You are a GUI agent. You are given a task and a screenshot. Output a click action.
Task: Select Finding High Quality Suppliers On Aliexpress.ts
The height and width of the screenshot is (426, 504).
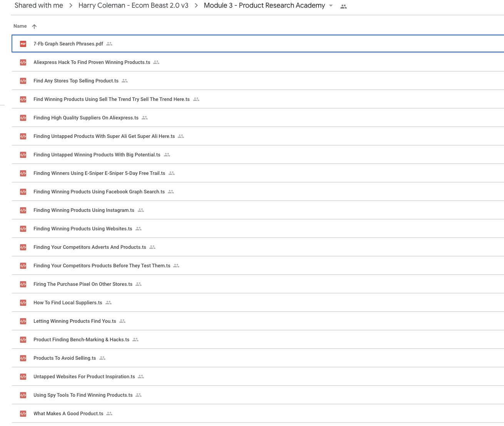point(258,118)
